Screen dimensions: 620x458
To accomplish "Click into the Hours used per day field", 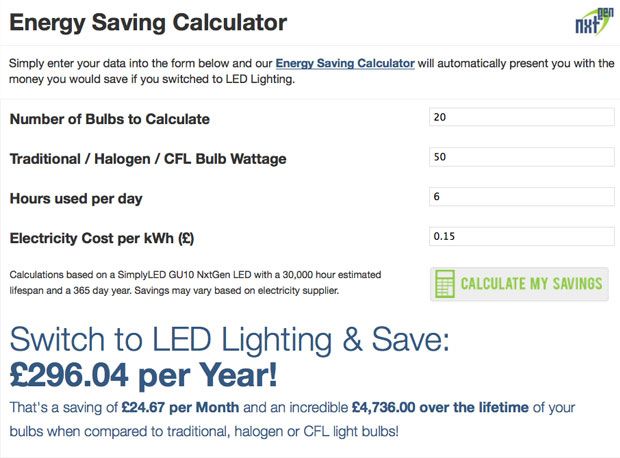I will tap(522, 196).
